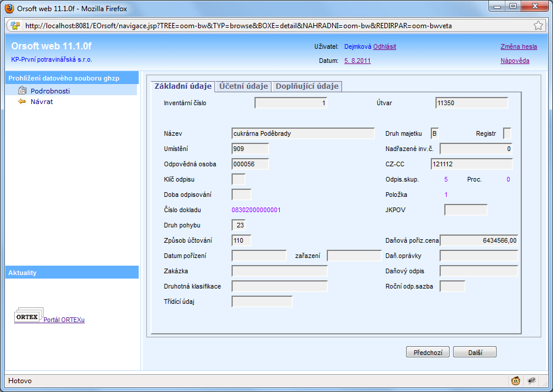This screenshot has width=553, height=392.
Task: Click the Název field with cukrárna Poděbrady
Action: pos(303,133)
